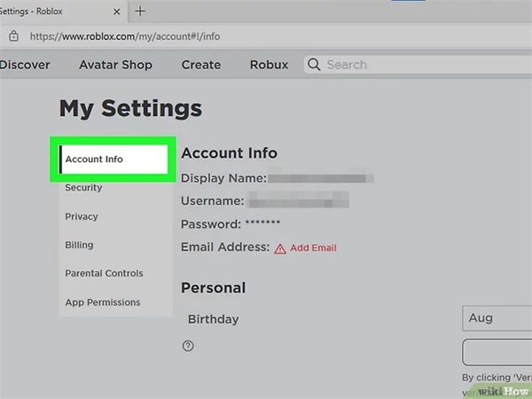Select the roblox.com URL in address bar
Viewport: 532px width, 399px height.
pos(125,36)
